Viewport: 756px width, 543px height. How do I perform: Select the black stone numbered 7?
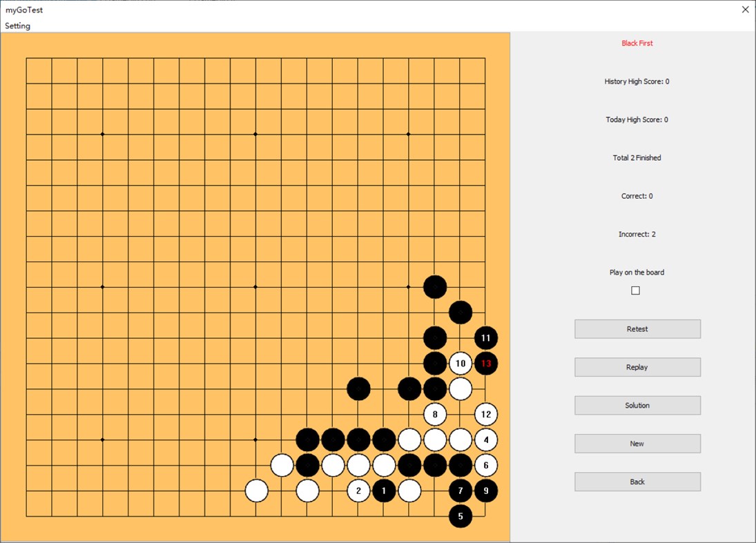pyautogui.click(x=460, y=491)
